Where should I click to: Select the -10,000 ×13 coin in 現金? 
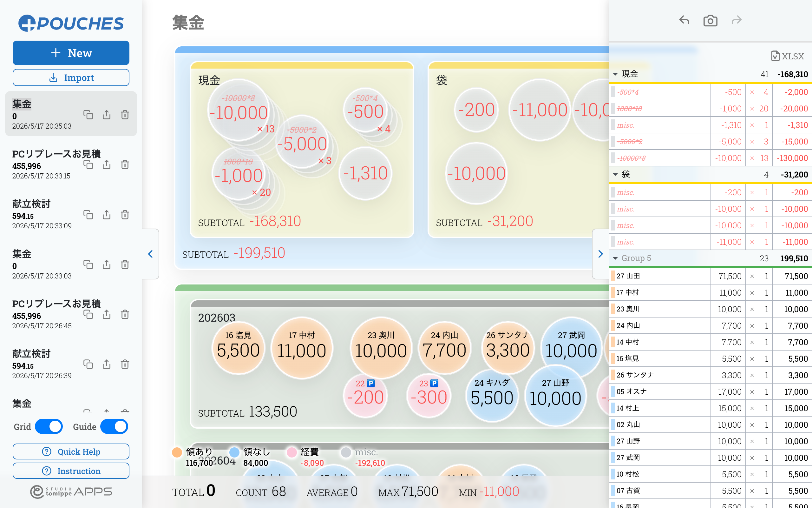[238, 110]
